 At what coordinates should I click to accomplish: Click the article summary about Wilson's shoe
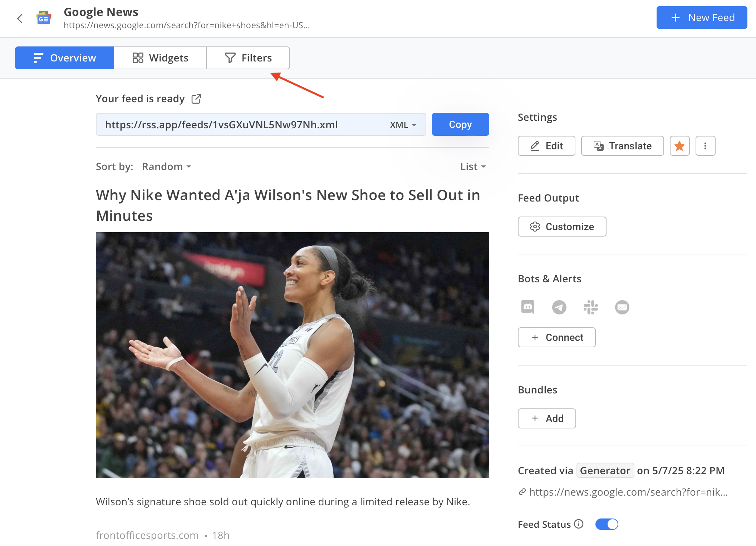(283, 502)
